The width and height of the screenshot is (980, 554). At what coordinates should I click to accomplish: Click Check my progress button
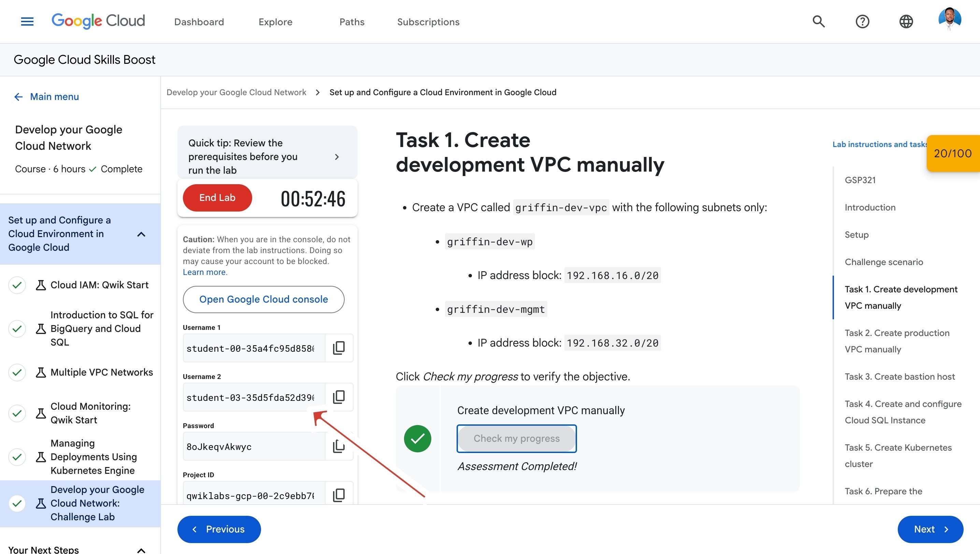click(517, 438)
